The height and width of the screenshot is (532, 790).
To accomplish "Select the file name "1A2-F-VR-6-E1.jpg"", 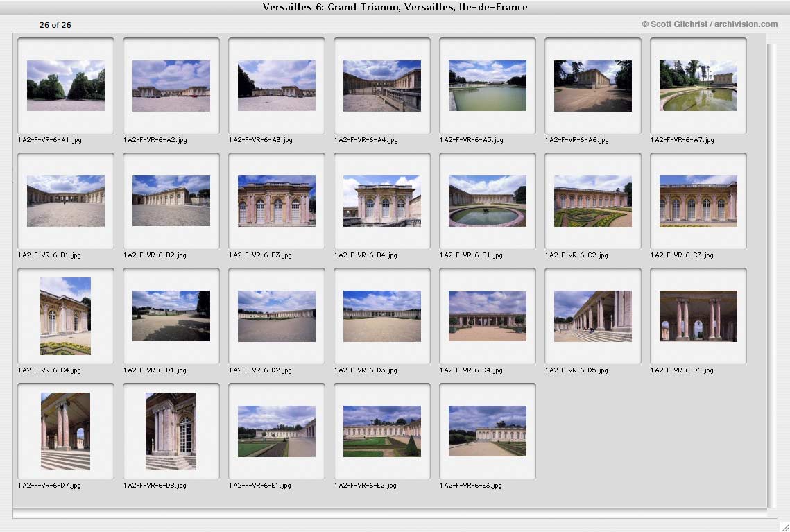I will tap(260, 486).
